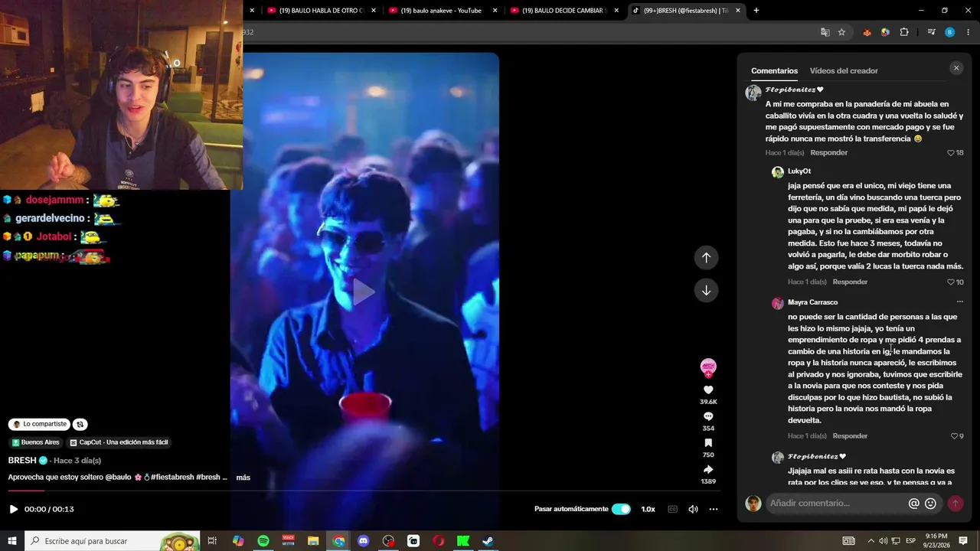This screenshot has width=980, height=551.
Task: Insert an emoji in the comment box
Action: pyautogui.click(x=930, y=504)
